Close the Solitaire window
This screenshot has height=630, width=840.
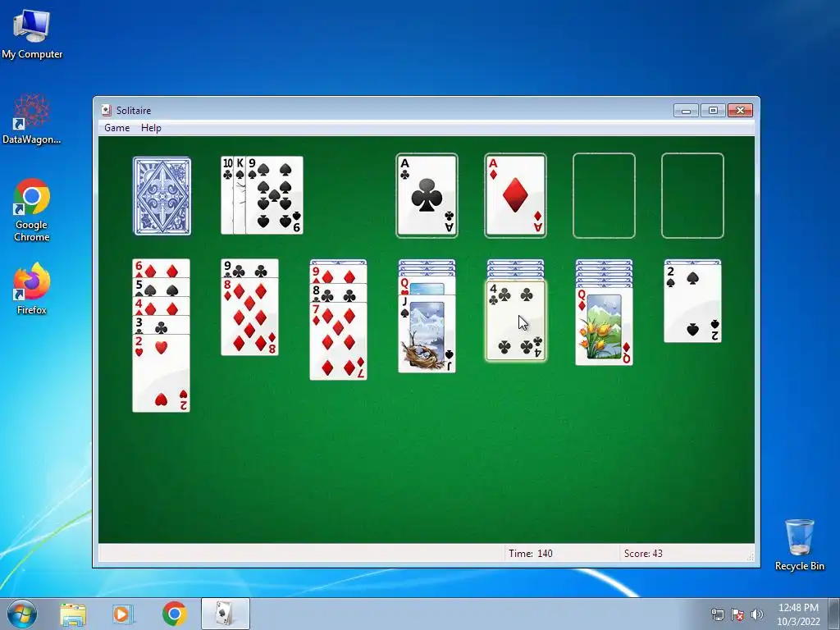coord(741,111)
